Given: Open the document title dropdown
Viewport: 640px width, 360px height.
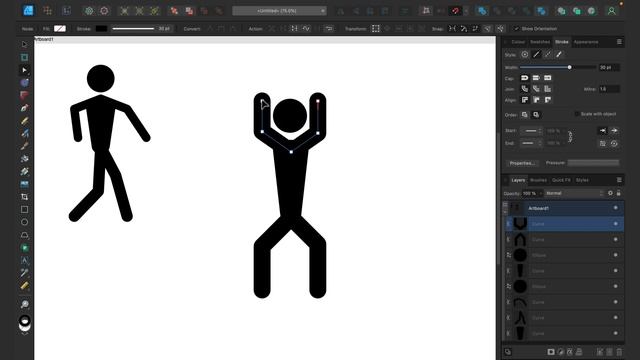Looking at the screenshot, I should pos(323,11).
